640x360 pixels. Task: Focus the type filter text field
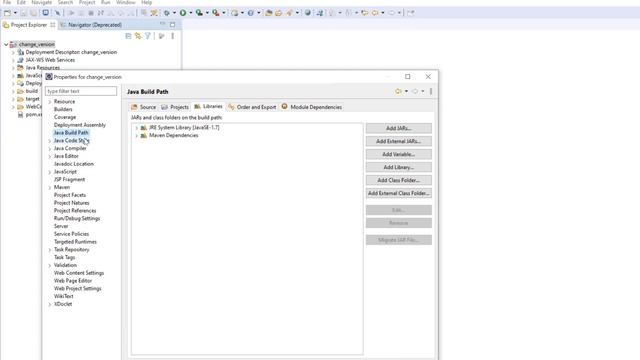point(81,91)
